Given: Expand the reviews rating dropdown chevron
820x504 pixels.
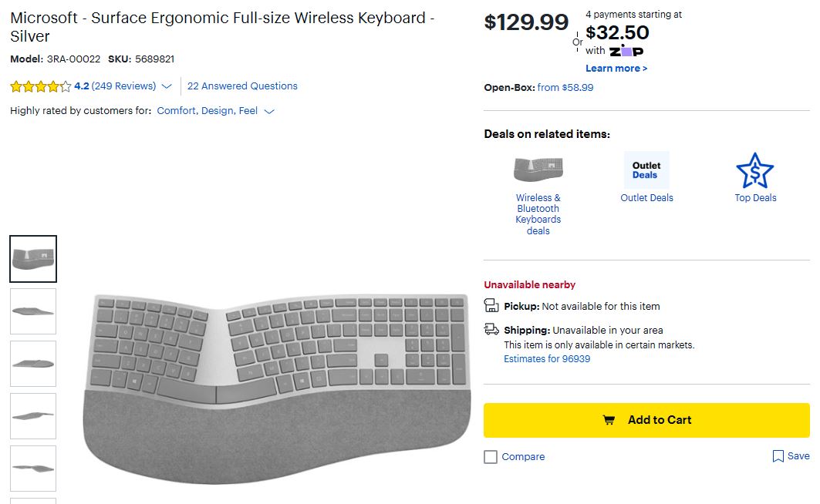Looking at the screenshot, I should click(x=167, y=86).
